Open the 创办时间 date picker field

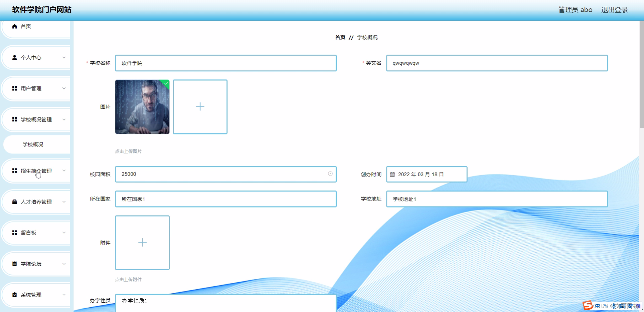tap(427, 174)
